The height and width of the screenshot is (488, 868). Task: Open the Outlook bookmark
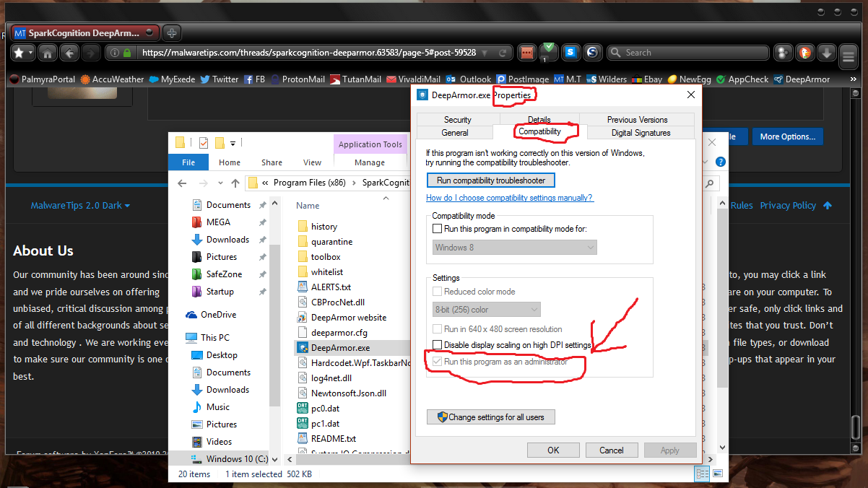[469, 79]
